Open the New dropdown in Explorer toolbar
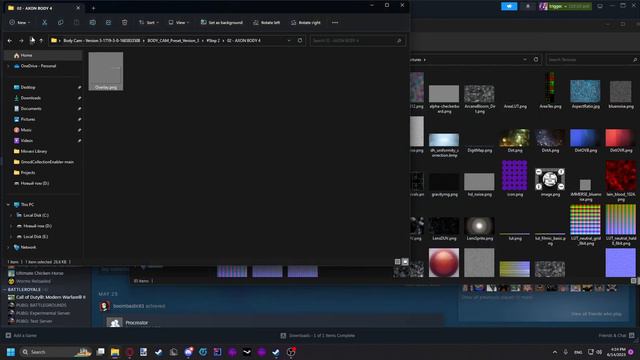 click(x=20, y=22)
